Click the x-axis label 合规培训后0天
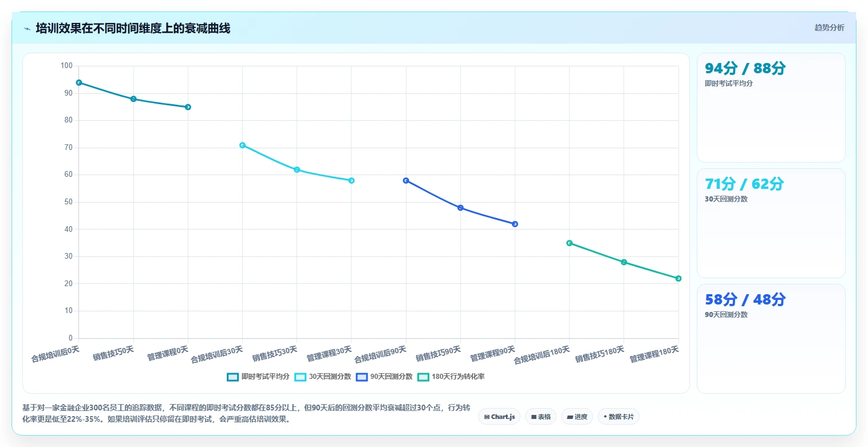This screenshot has width=868, height=447. pyautogui.click(x=56, y=354)
